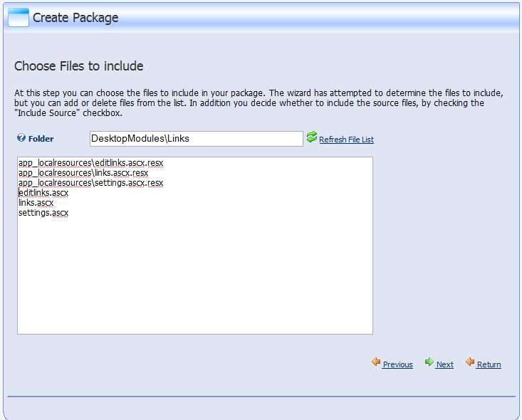Click the orange Return arrow icon
The image size is (522, 420).
470,362
